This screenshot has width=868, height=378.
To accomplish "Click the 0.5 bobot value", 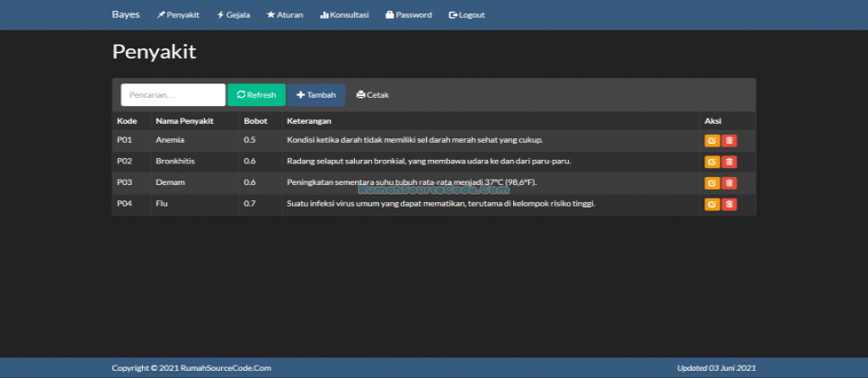I will [250, 140].
